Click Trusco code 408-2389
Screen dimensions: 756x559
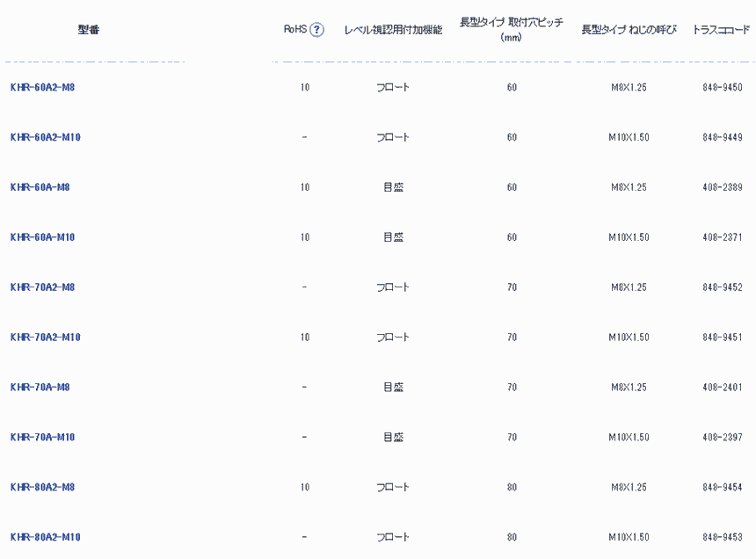coord(723,187)
